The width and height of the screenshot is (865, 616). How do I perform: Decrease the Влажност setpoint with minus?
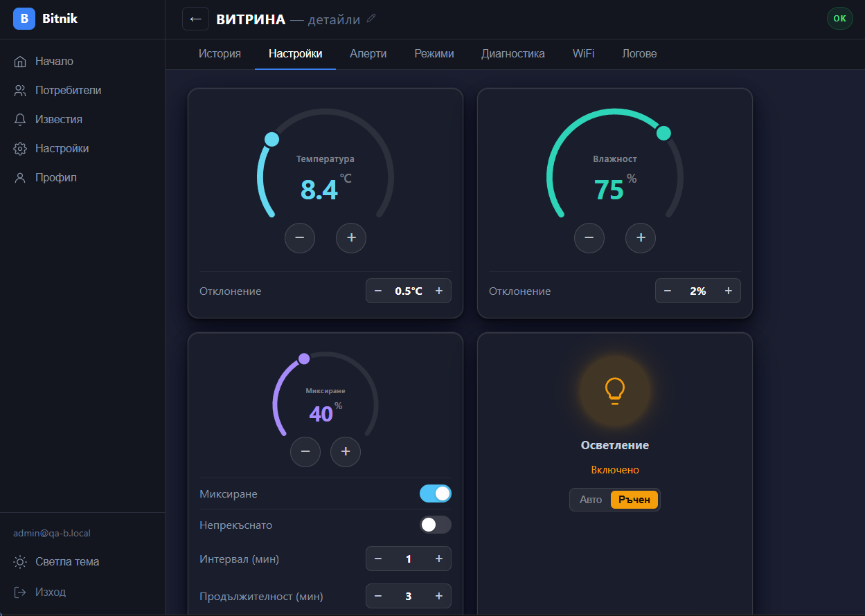pyautogui.click(x=589, y=238)
